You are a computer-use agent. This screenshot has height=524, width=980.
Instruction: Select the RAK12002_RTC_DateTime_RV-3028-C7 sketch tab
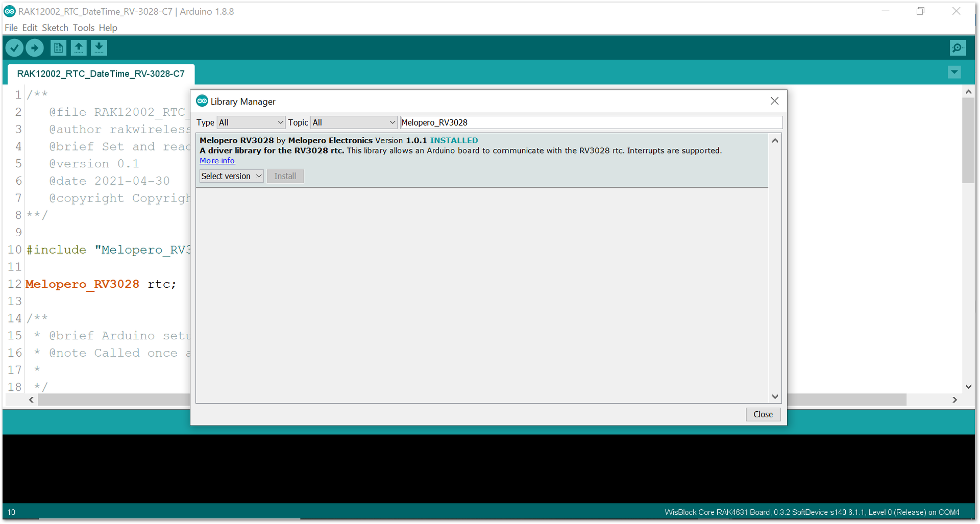(x=101, y=74)
